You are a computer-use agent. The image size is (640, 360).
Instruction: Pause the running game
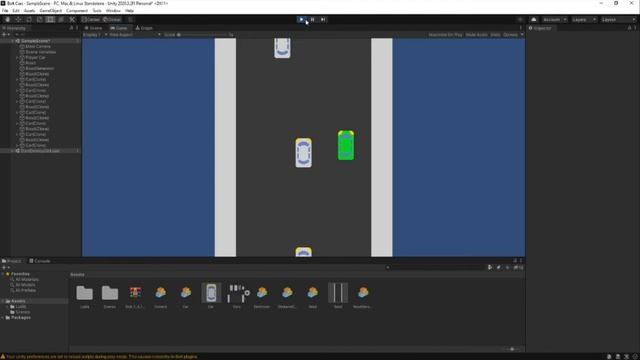tap(312, 19)
